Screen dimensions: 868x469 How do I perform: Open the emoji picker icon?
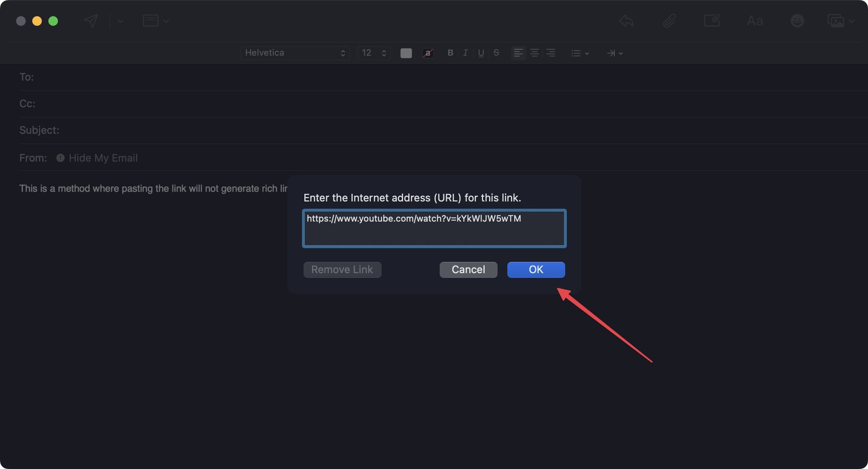click(x=797, y=20)
